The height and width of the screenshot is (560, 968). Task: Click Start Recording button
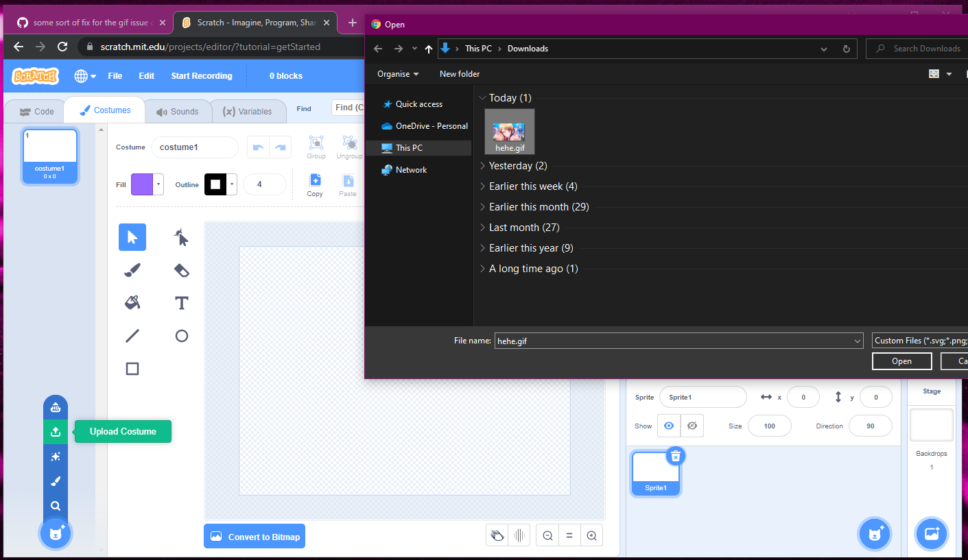pos(202,76)
